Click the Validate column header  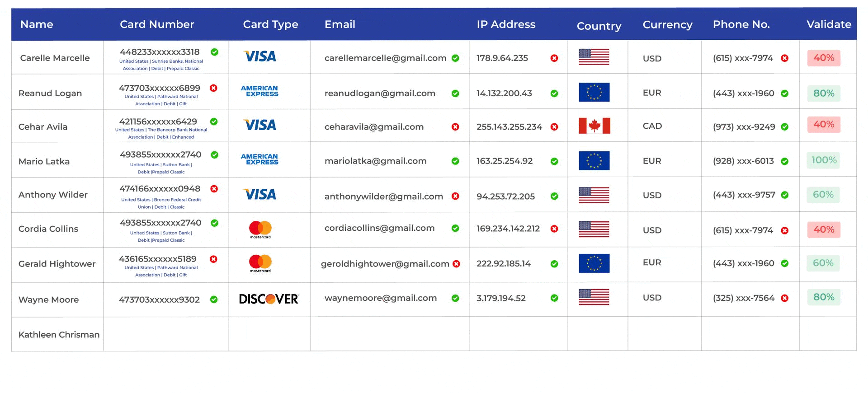[x=829, y=24]
